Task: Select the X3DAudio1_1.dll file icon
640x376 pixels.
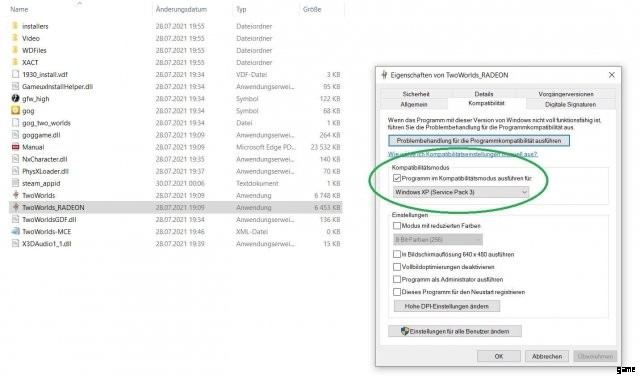Action: [15, 243]
